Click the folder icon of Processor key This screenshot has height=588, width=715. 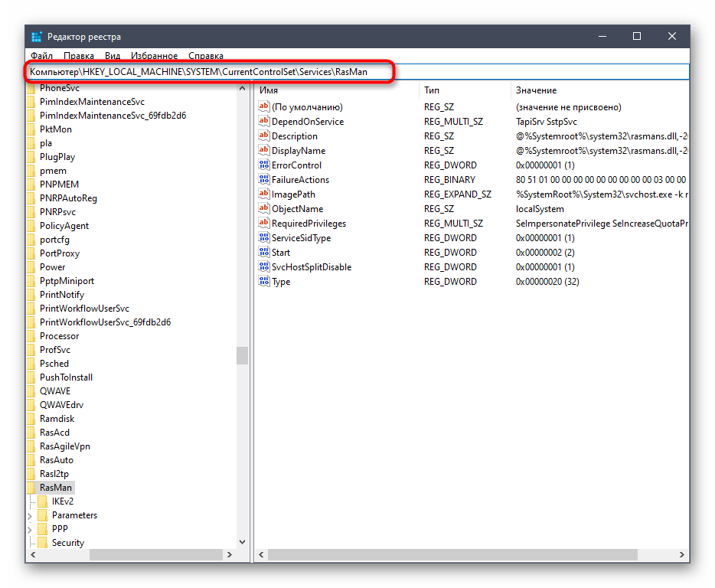click(x=31, y=336)
